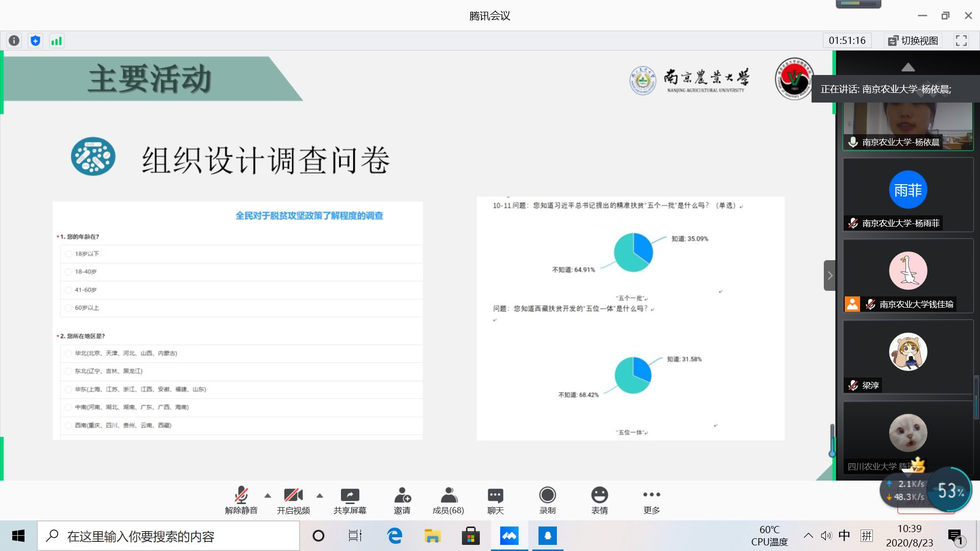Click the Windows taskbar search box
The width and height of the screenshot is (980, 551).
coord(168,536)
